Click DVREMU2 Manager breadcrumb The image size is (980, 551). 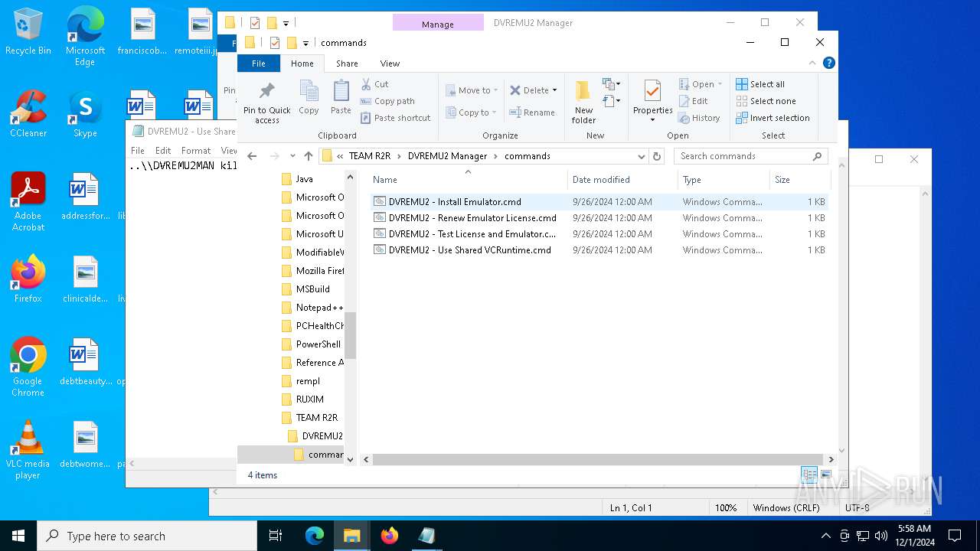(x=447, y=156)
